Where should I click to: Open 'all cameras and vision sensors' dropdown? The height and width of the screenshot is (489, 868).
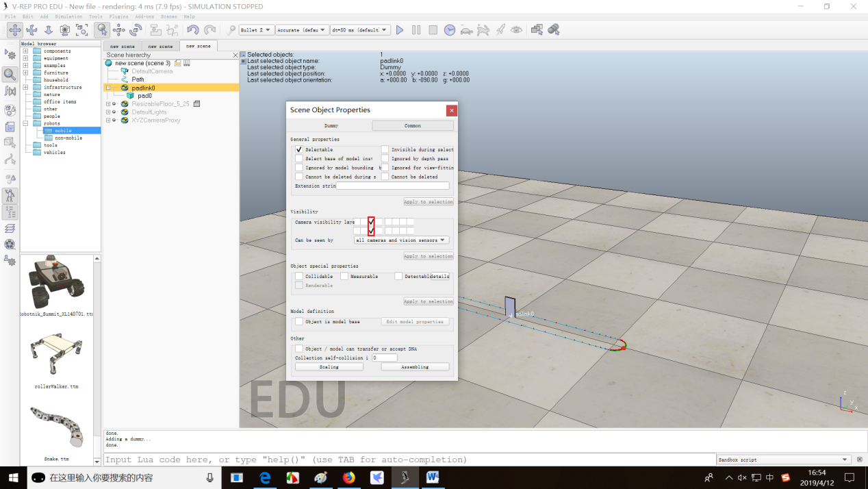click(x=402, y=240)
